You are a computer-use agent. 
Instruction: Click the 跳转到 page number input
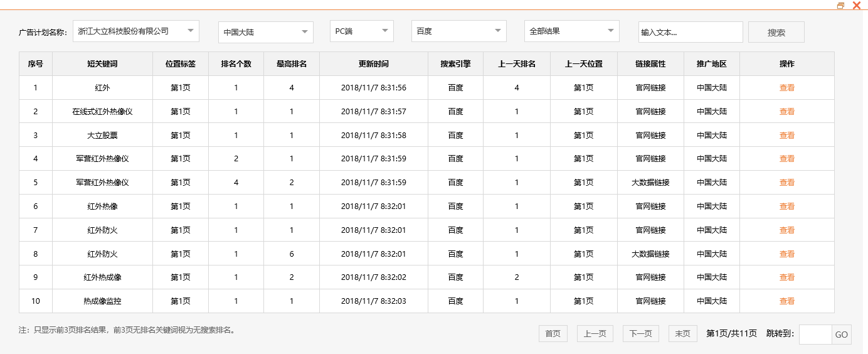tap(816, 335)
